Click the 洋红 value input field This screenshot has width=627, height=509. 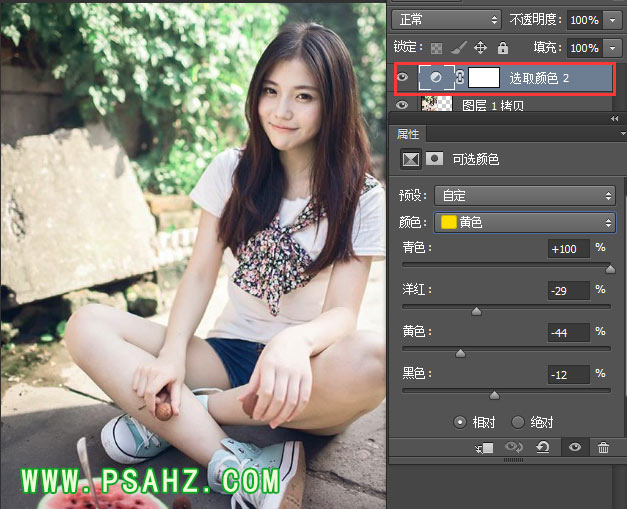click(x=568, y=290)
